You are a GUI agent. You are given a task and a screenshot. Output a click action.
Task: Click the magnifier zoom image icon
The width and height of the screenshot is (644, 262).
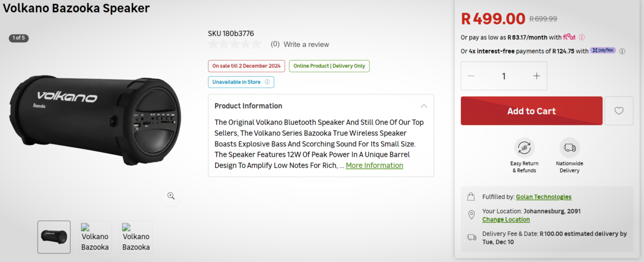[x=171, y=196]
